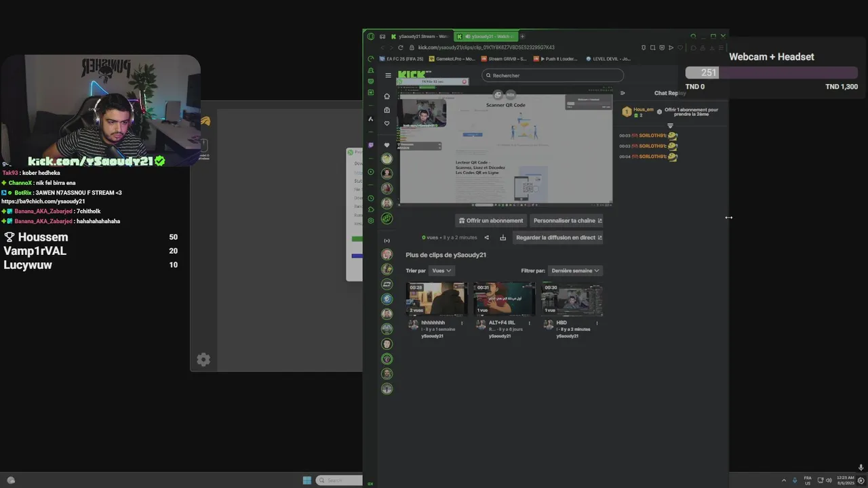
Task: Open the Kick sidebar heart following icon
Action: (387, 123)
